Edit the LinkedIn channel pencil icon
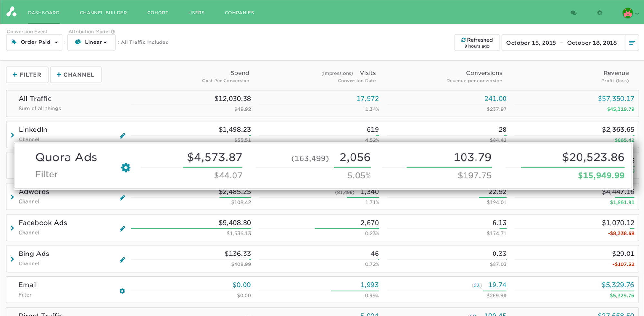This screenshot has height=316, width=644. [122, 136]
